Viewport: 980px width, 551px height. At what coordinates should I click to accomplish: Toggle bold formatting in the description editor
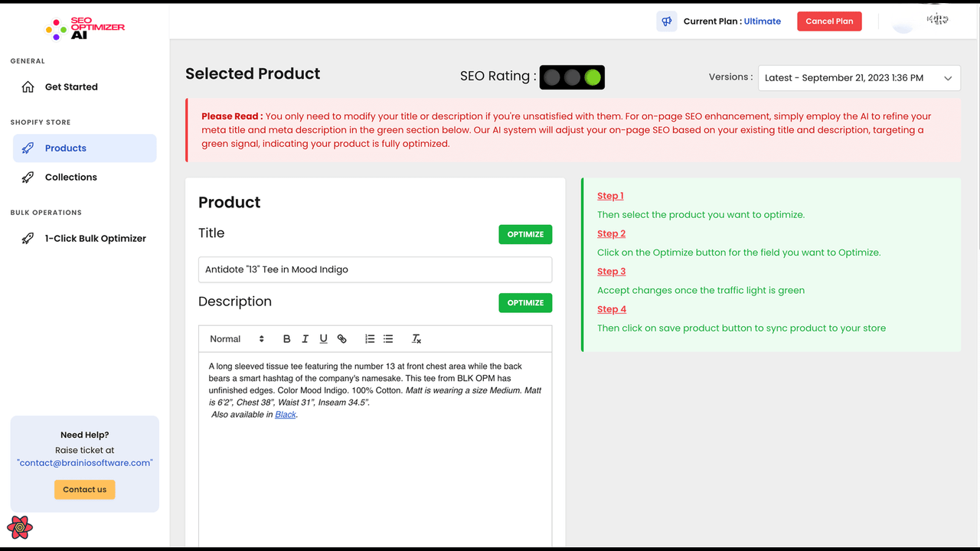(286, 338)
